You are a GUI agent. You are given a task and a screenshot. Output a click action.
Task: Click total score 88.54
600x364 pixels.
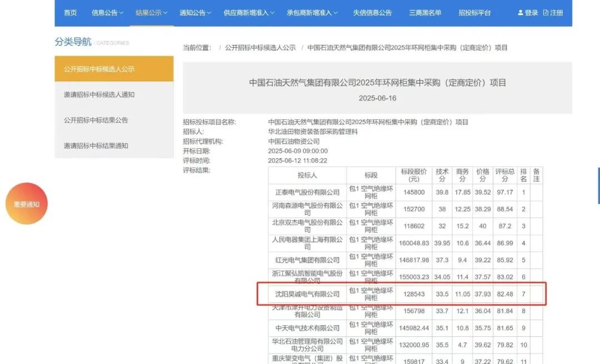tap(504, 209)
